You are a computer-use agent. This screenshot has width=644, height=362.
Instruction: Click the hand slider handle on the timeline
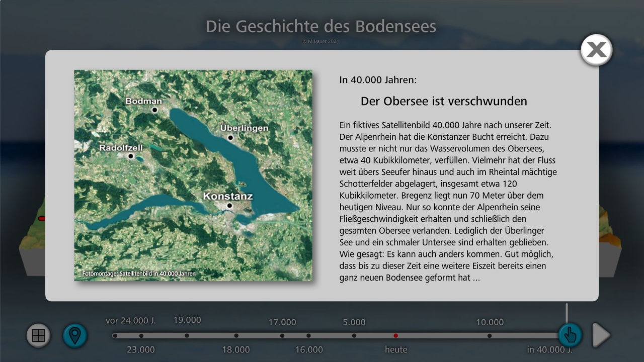click(570, 335)
